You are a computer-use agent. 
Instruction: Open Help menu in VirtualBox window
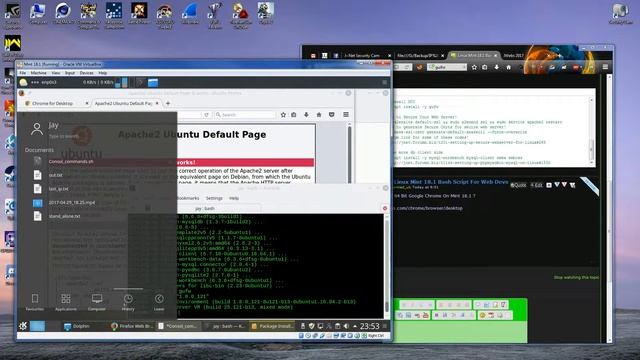tap(103, 73)
